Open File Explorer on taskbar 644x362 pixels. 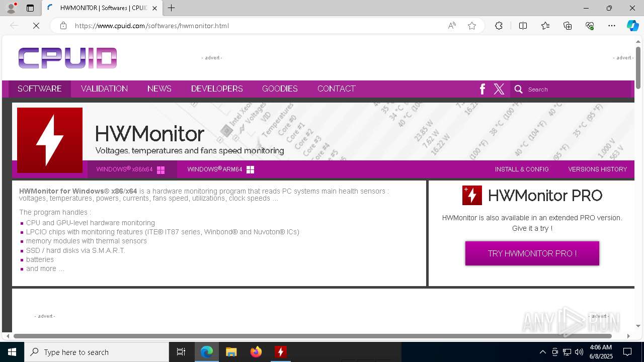coord(231,352)
